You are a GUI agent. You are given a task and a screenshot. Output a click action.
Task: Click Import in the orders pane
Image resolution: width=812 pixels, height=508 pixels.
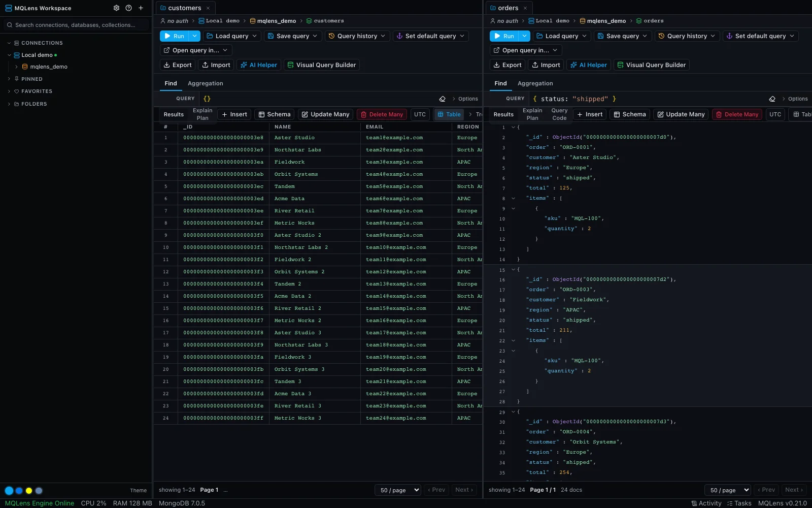click(546, 65)
